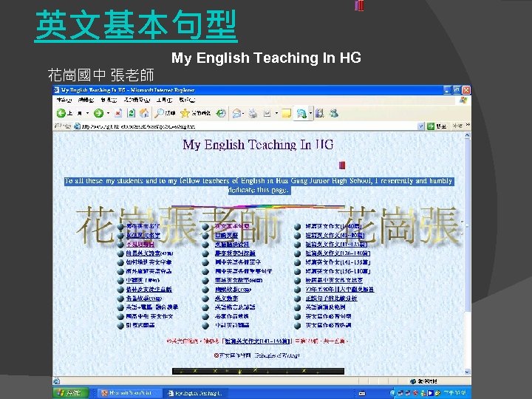
Task: Click the Windows Start button
Action: [71, 392]
